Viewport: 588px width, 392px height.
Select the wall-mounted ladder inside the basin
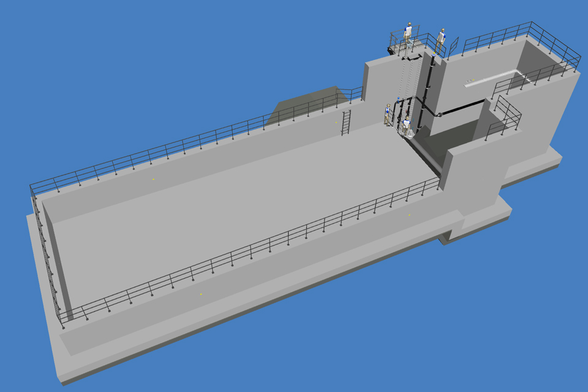[x=345, y=122]
